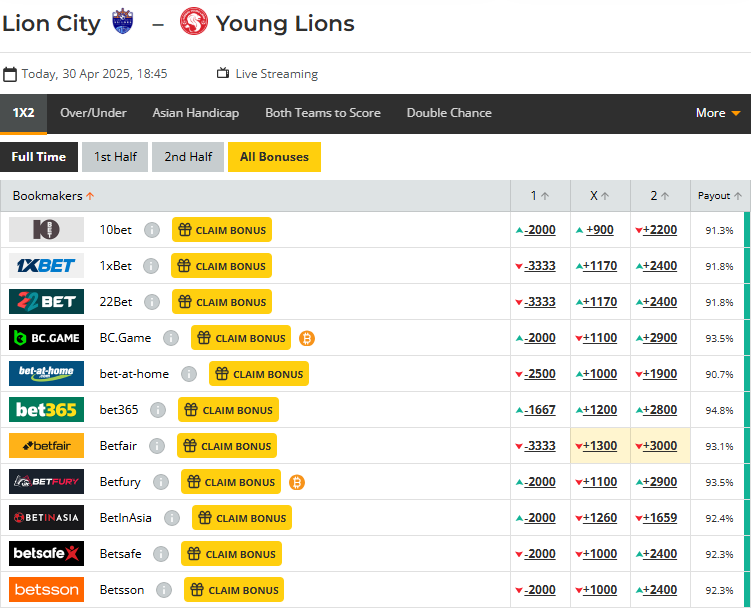
Task: Switch to Asian Handicap tab
Action: 196,113
